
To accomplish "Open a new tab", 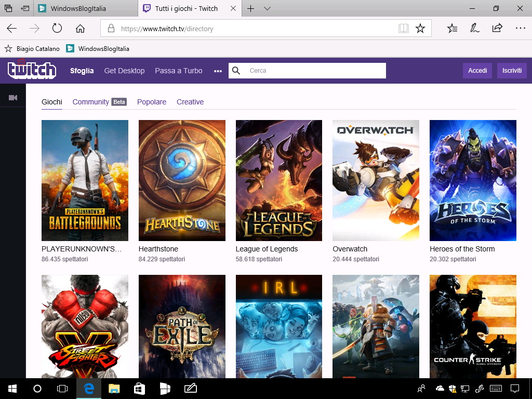I will tap(250, 8).
